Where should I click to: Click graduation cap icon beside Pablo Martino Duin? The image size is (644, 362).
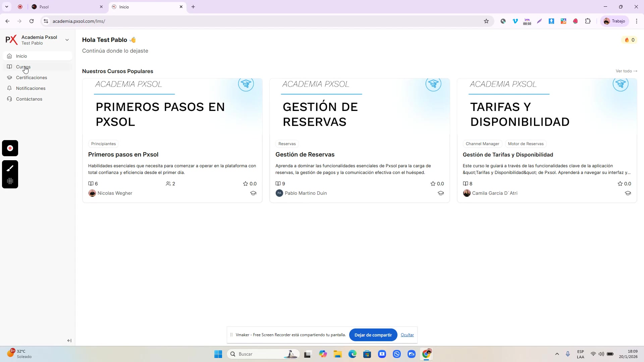(441, 193)
